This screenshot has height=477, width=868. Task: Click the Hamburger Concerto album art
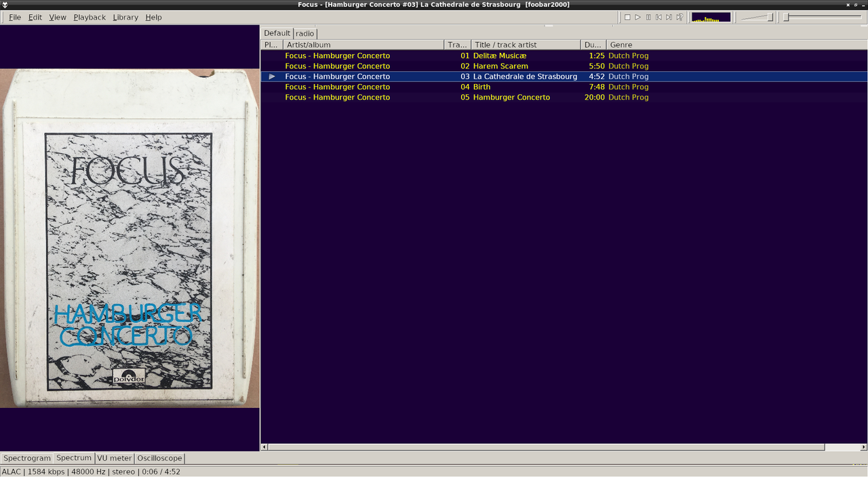pos(130,238)
